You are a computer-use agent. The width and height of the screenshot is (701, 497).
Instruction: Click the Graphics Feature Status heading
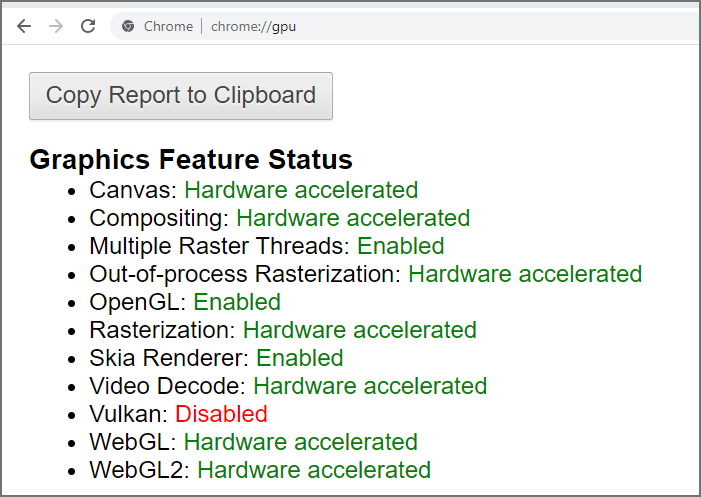pos(191,159)
